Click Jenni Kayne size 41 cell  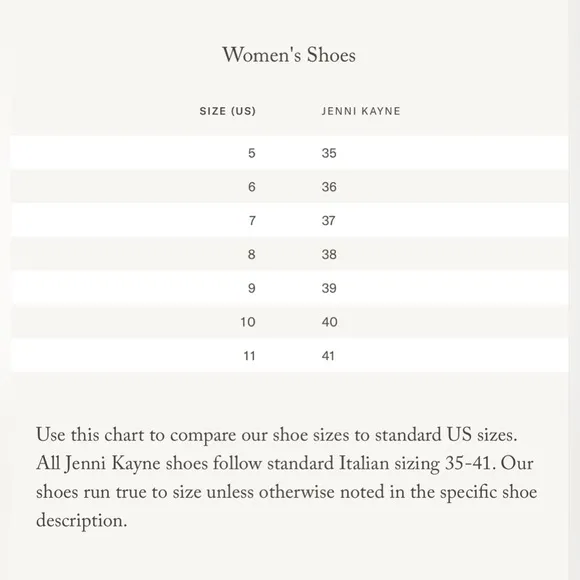328,355
